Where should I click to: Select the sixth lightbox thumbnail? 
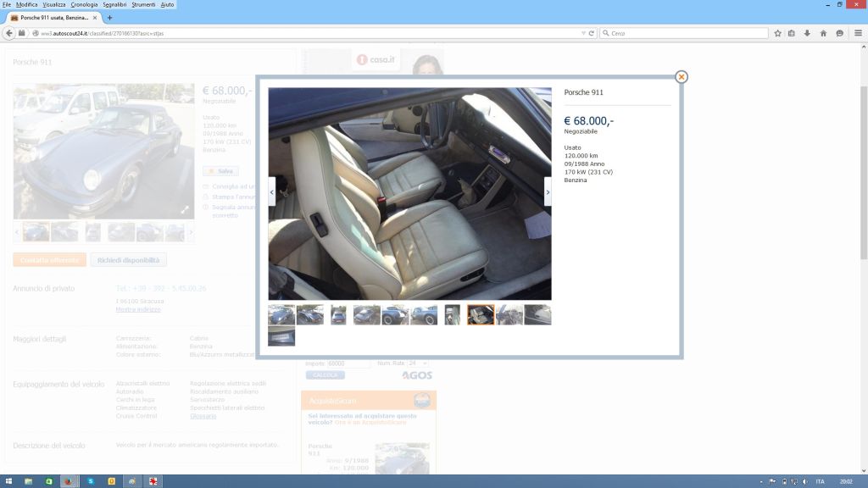point(424,315)
